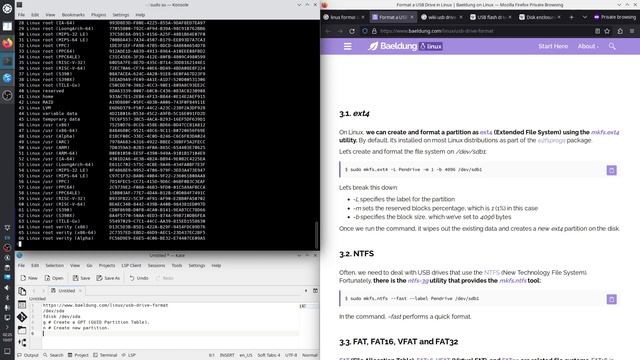
Task: Follow the ext4 link in the article
Action: (486, 132)
